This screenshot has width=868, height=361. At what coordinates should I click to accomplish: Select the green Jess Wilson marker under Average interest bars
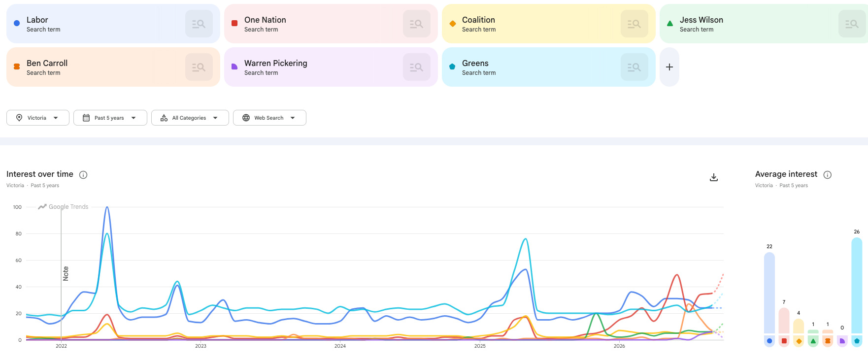(813, 341)
